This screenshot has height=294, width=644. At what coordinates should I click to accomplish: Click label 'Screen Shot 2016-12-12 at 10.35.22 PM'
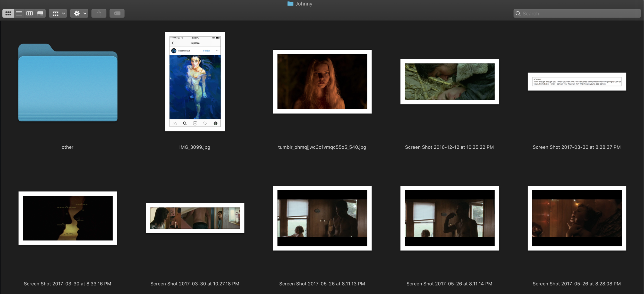[449, 147]
